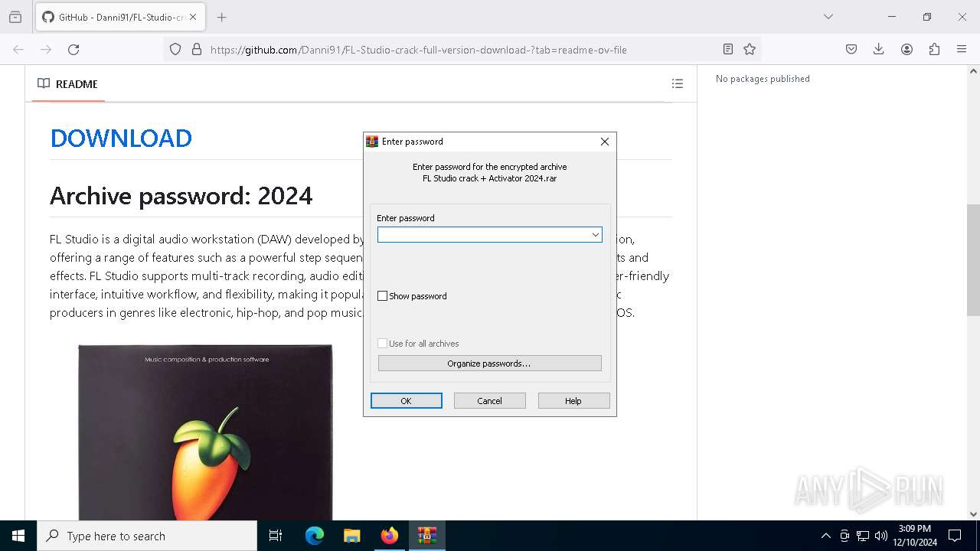Switch to WinRAR on taskbar
Screen dimensions: 980x551
click(426, 536)
